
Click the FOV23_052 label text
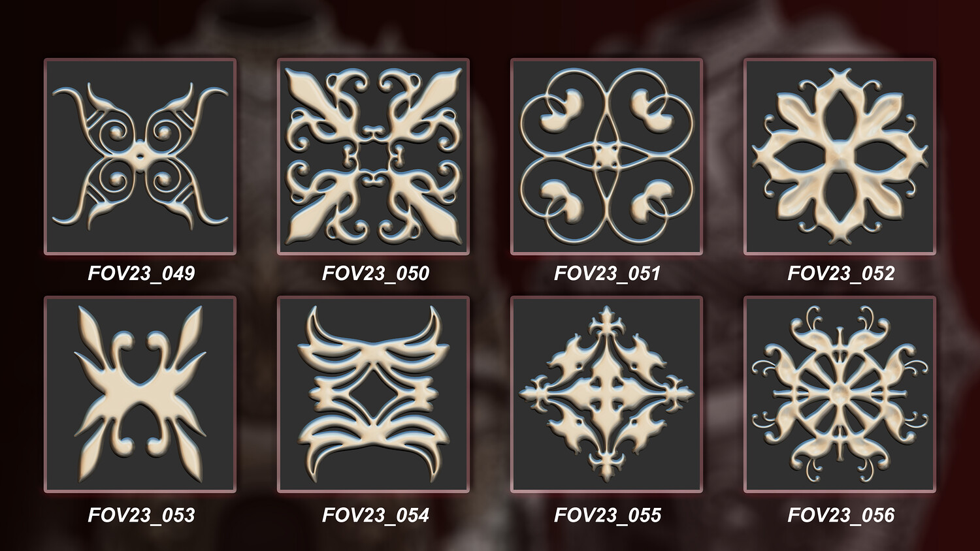click(841, 273)
